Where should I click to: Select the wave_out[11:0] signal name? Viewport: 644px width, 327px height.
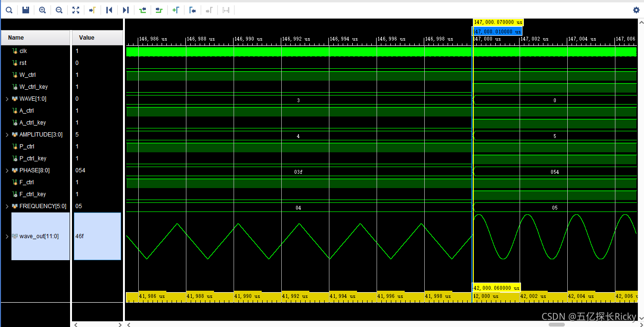(39, 236)
